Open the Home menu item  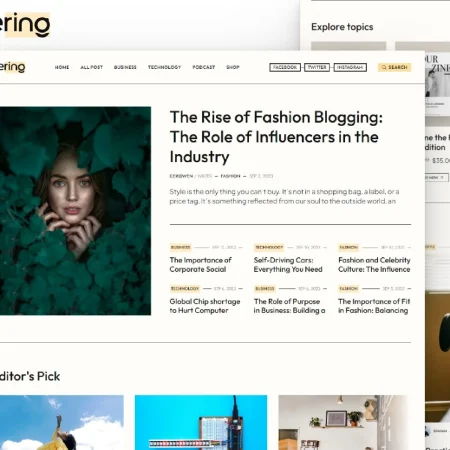coord(62,67)
